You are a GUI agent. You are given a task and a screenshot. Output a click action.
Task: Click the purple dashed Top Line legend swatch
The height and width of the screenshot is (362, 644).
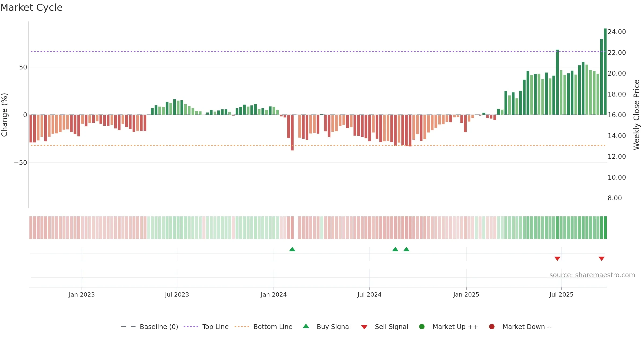(x=191, y=327)
